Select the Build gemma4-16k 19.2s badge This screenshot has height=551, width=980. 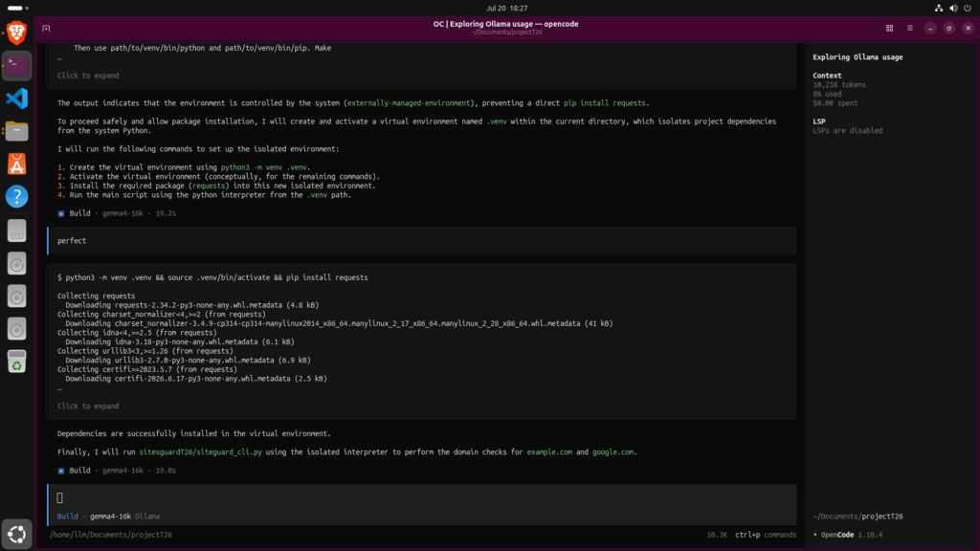click(117, 213)
